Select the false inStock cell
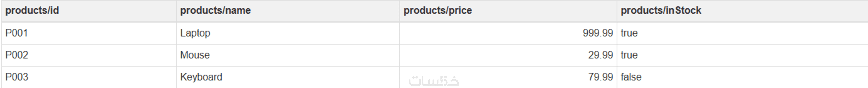This screenshot has height=88, width=868. pos(631,77)
